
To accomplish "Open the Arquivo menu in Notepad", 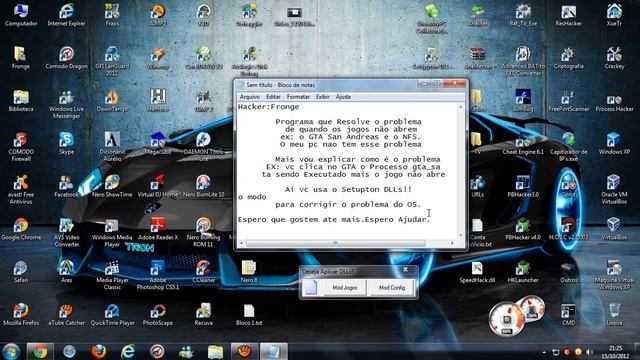I will pyautogui.click(x=250, y=97).
